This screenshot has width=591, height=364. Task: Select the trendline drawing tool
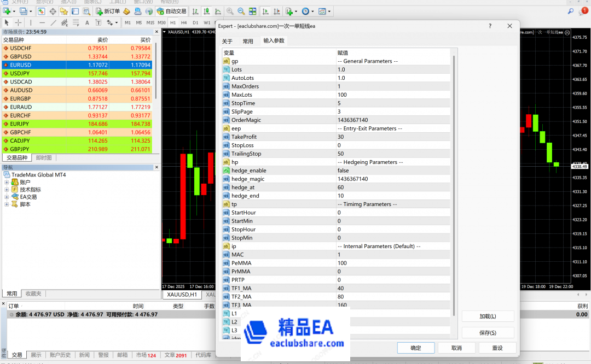click(53, 22)
